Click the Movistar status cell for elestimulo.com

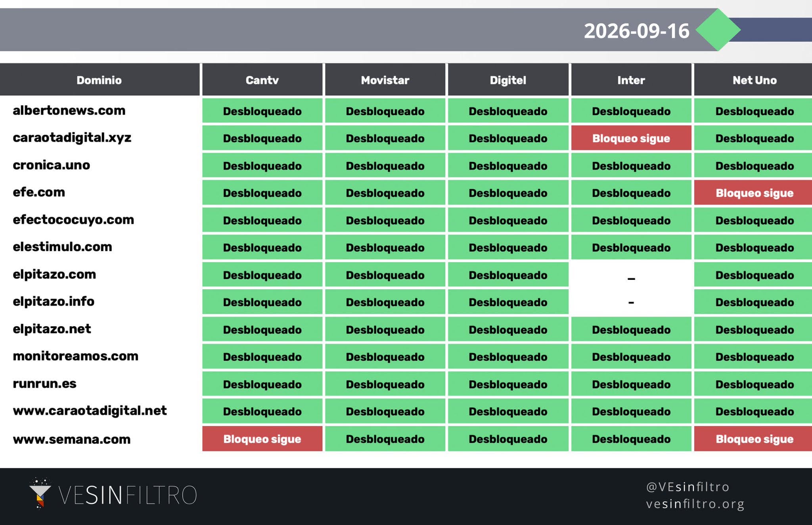pyautogui.click(x=385, y=248)
